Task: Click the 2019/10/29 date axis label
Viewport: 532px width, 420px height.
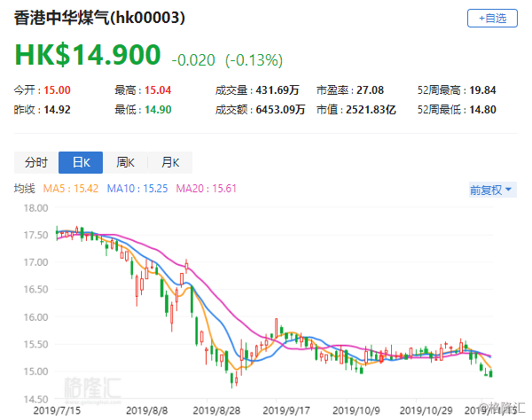Action: 426,410
